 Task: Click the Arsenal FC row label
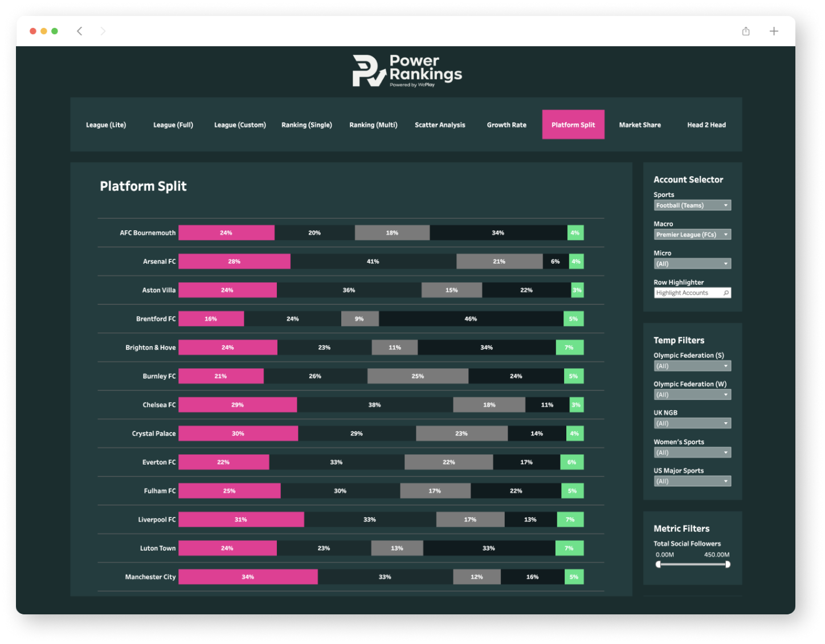[160, 262]
